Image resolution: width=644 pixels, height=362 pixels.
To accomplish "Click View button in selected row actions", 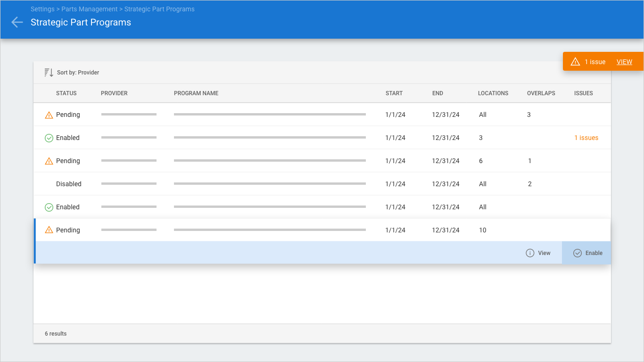I will [x=538, y=253].
